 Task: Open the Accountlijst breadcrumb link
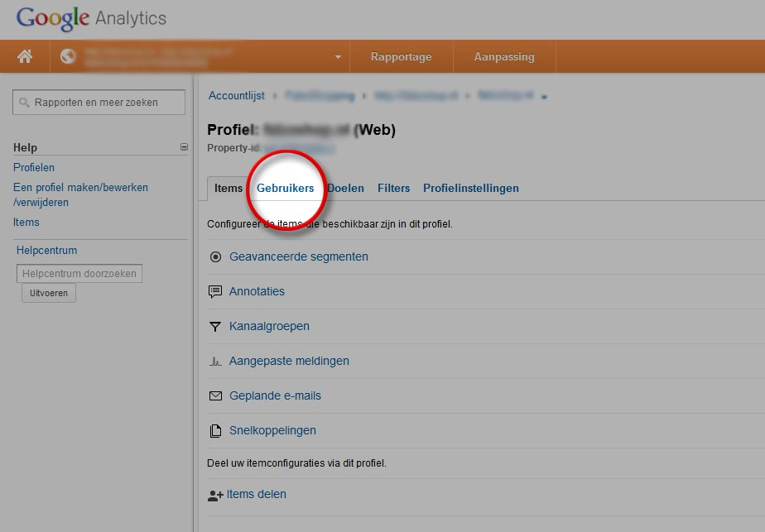tap(236, 96)
